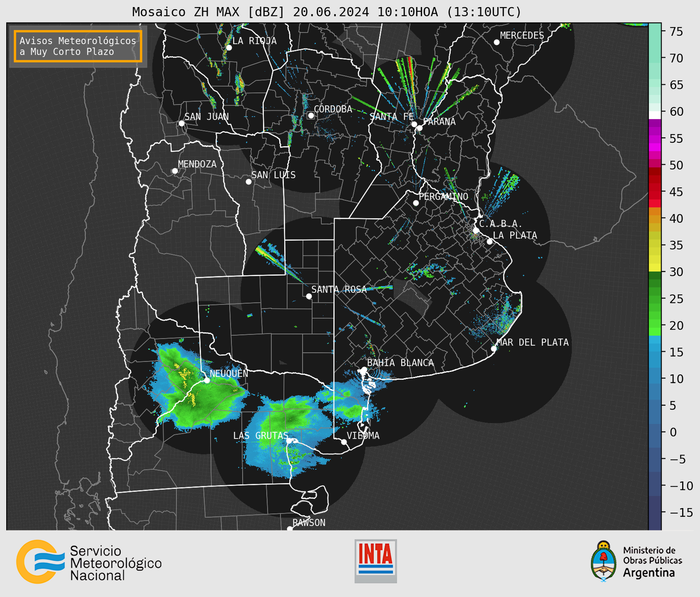Click the Servicio Meteorológico Nacional logo
The width and height of the screenshot is (700, 597).
pyautogui.click(x=89, y=562)
